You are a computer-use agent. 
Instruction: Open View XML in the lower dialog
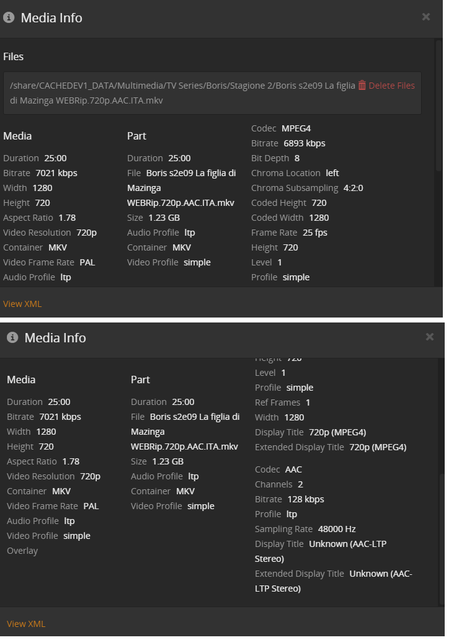tap(26, 624)
